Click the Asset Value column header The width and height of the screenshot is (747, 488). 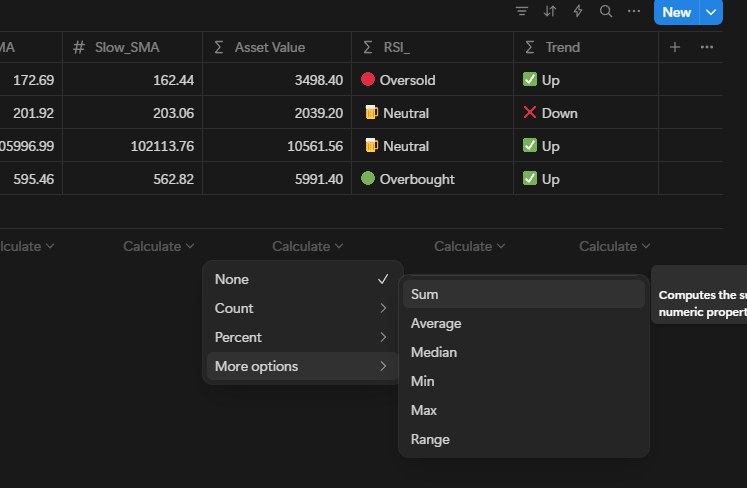click(269, 47)
